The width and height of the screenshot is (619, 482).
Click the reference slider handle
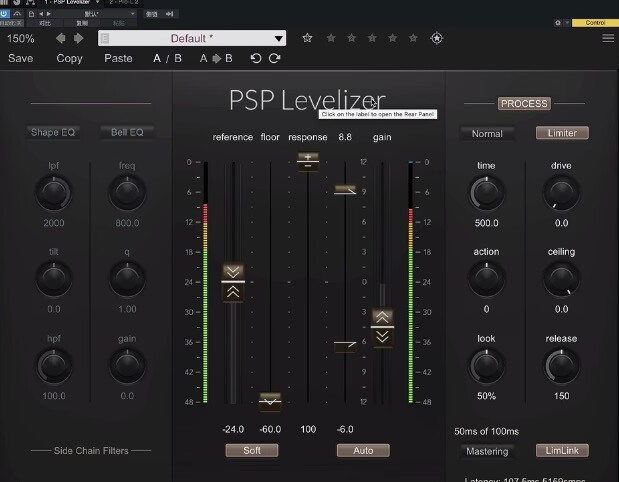[233, 282]
